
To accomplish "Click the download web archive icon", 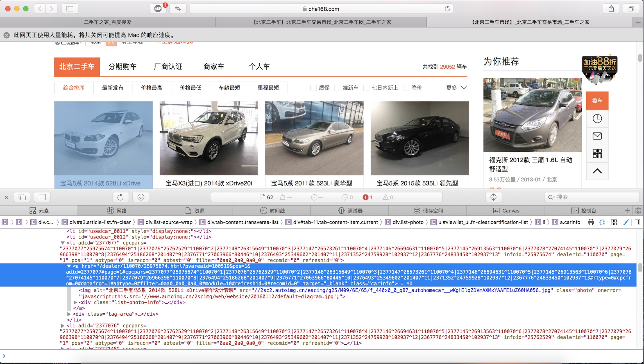I will [x=141, y=197].
